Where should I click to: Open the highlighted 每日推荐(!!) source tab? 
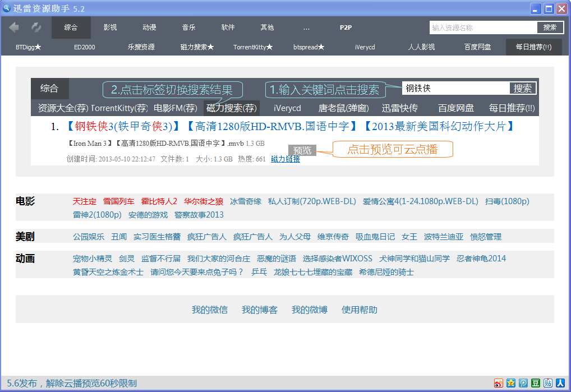(533, 47)
